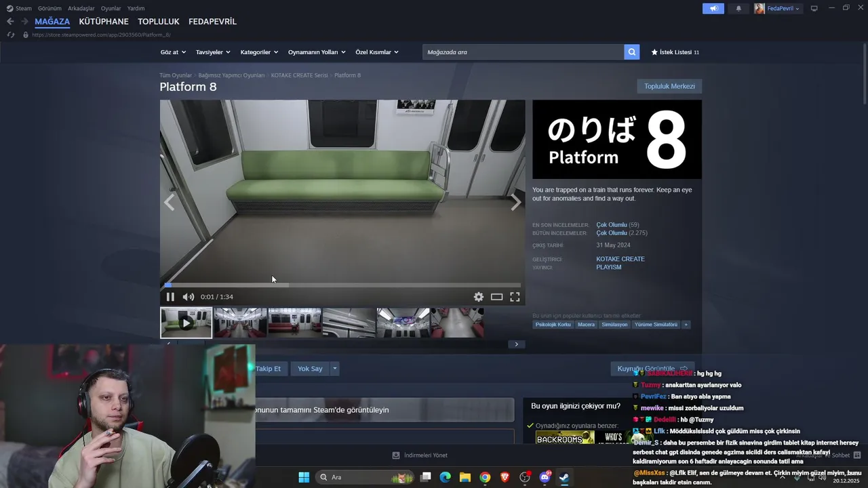Expand the Kategoriler menu
Image resolution: width=868 pixels, height=488 pixels.
tap(259, 52)
